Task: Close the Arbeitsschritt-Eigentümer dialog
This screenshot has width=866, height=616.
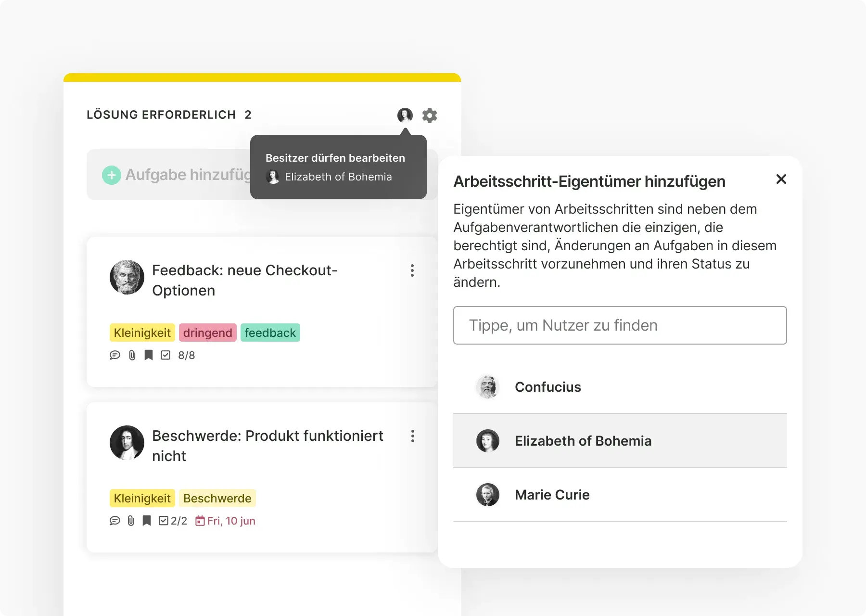Action: (781, 180)
